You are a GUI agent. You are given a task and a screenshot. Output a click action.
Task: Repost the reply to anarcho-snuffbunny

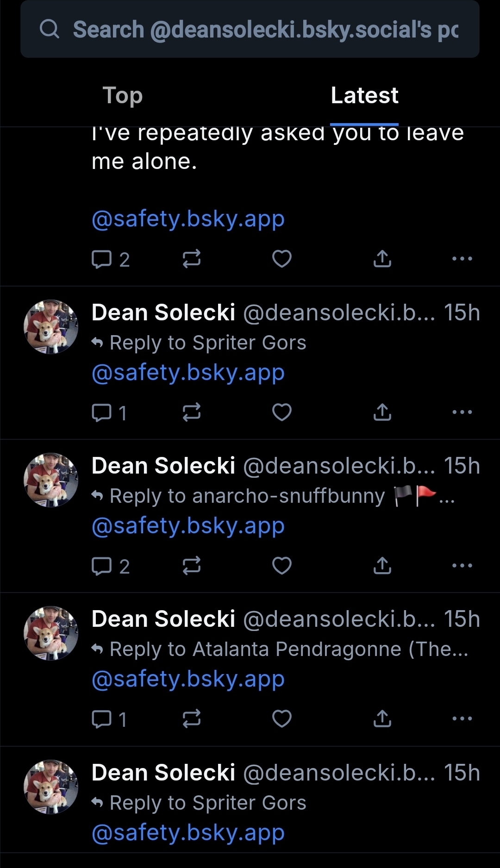click(191, 565)
